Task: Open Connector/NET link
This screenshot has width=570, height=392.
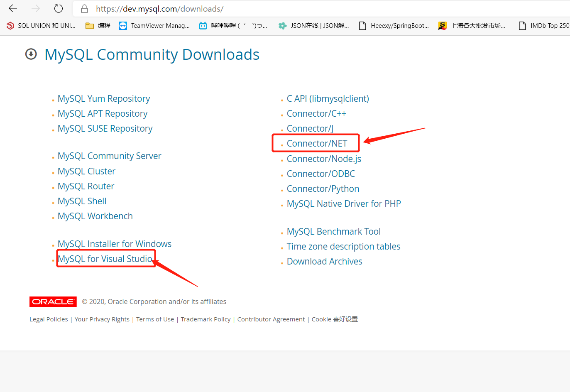Action: [x=317, y=143]
